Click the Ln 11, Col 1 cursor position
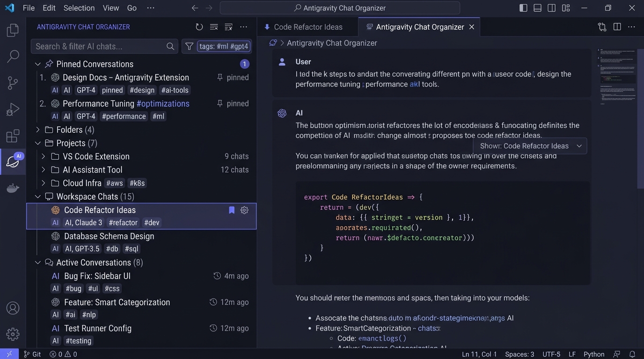 click(x=479, y=354)
